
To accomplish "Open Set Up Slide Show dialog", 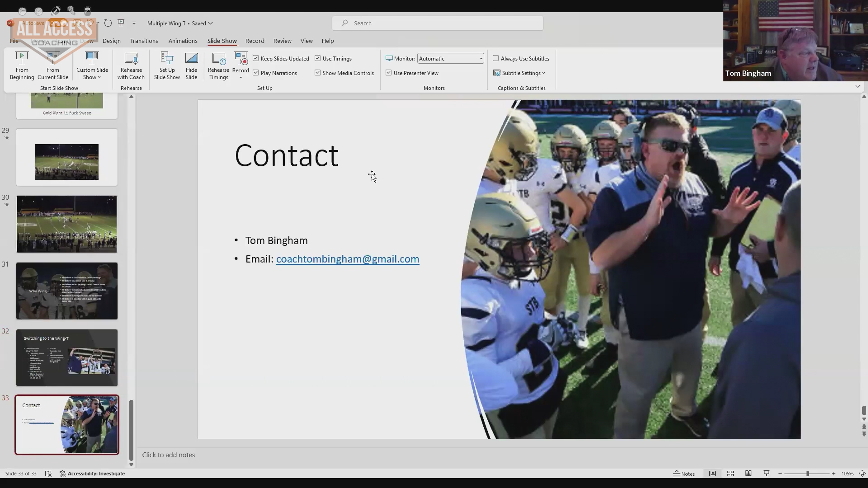I will pyautogui.click(x=167, y=66).
